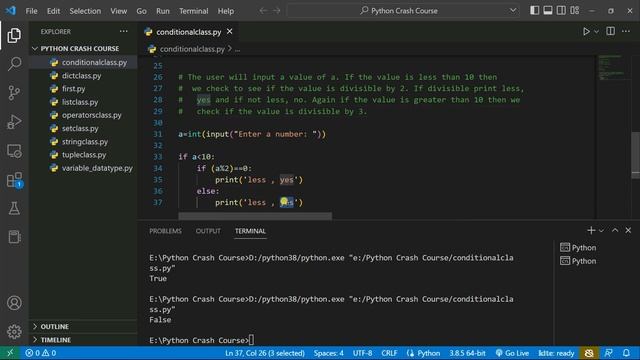Open the Source Control view
Viewport: 640px width, 360px height.
point(14,93)
